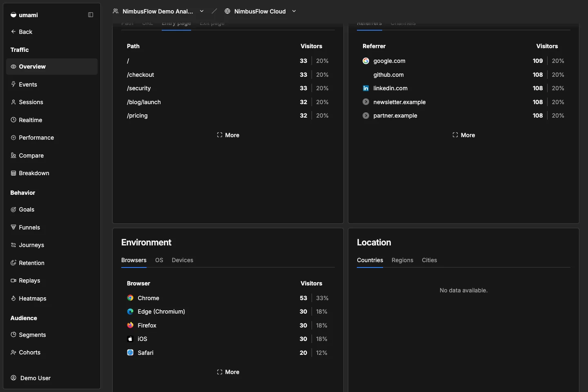
Task: Select the /security path row
Action: click(228, 88)
